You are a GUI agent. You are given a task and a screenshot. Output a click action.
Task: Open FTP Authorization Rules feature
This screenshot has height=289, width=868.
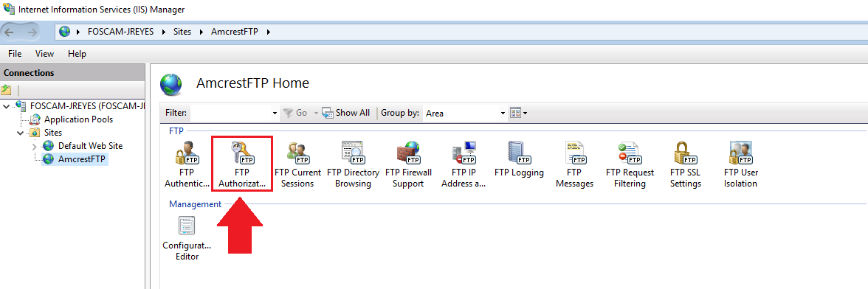click(242, 164)
